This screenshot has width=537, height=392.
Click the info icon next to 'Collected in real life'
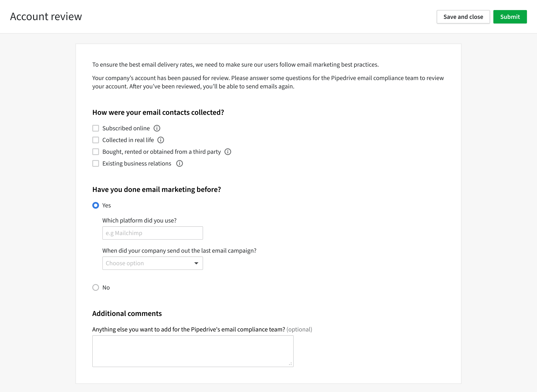click(x=161, y=140)
